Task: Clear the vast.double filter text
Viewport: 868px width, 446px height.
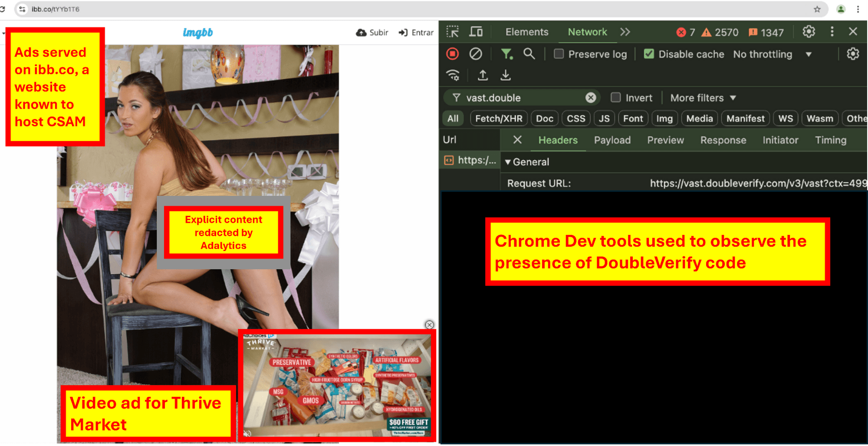Action: coord(591,98)
